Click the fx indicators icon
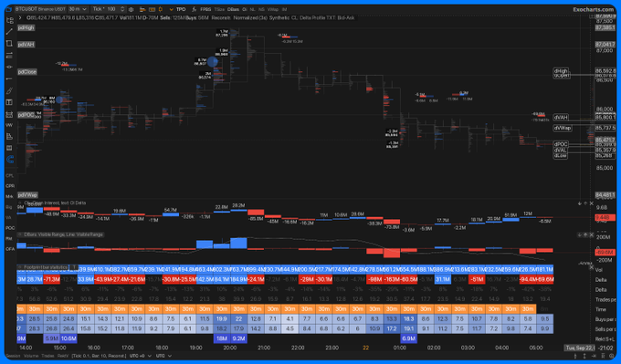Screen dimensions: 621x364 (x=194, y=9)
